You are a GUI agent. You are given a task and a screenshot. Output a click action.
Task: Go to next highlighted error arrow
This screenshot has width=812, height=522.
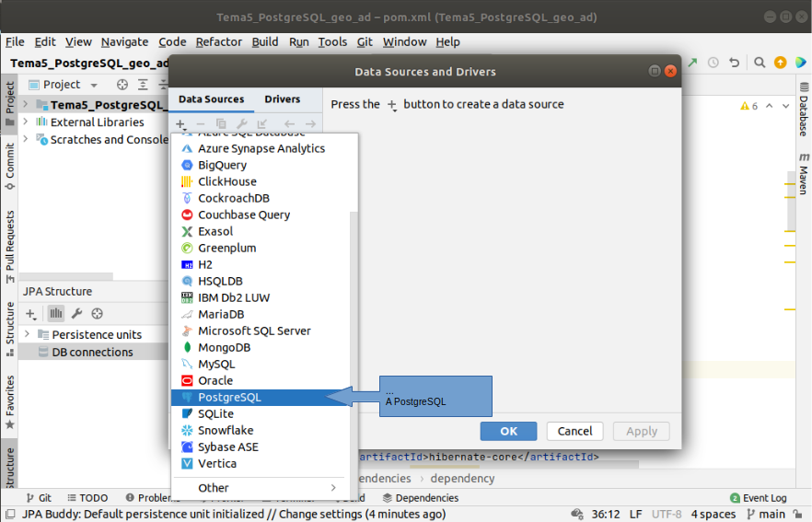785,106
